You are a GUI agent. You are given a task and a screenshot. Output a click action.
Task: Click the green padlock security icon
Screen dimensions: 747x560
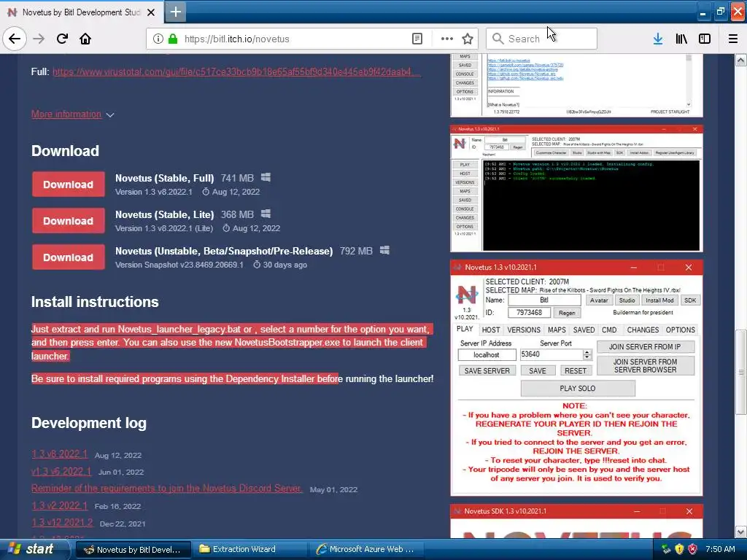(x=173, y=39)
